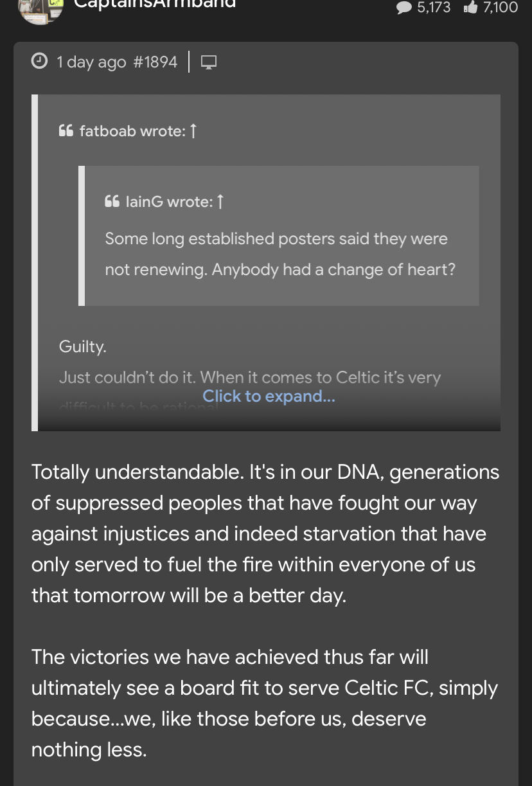The height and width of the screenshot is (786, 532).
Task: Click the 5,173 messages count
Action: pos(434,8)
